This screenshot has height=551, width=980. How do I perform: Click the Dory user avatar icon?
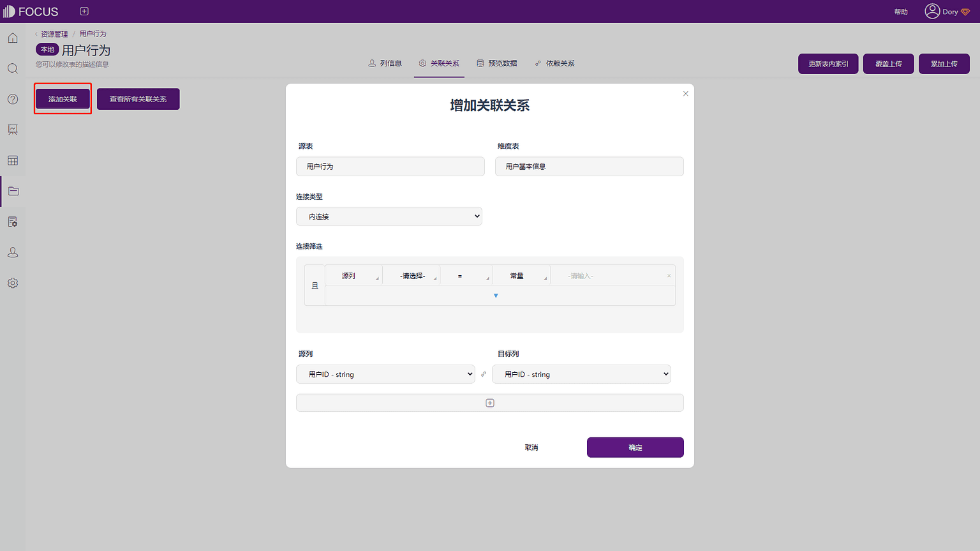tap(932, 11)
